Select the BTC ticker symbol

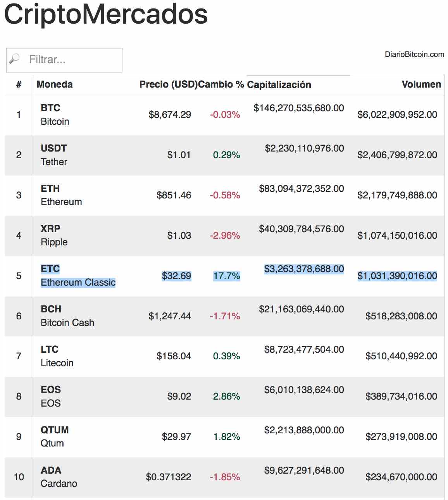pos(50,108)
